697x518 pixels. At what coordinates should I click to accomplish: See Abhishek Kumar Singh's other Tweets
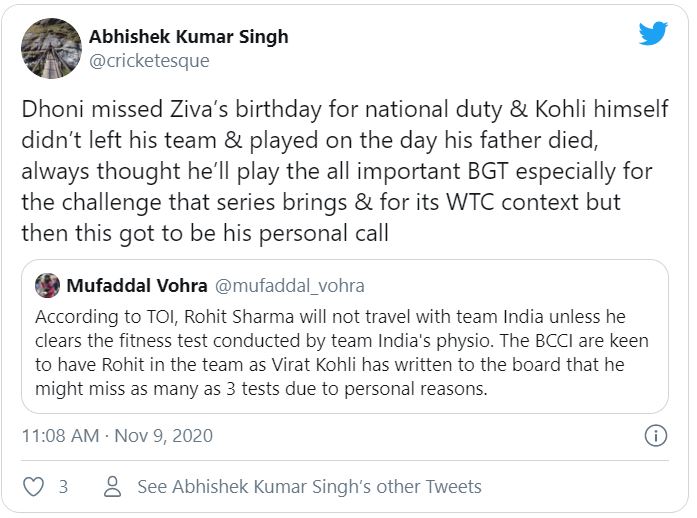pos(309,487)
